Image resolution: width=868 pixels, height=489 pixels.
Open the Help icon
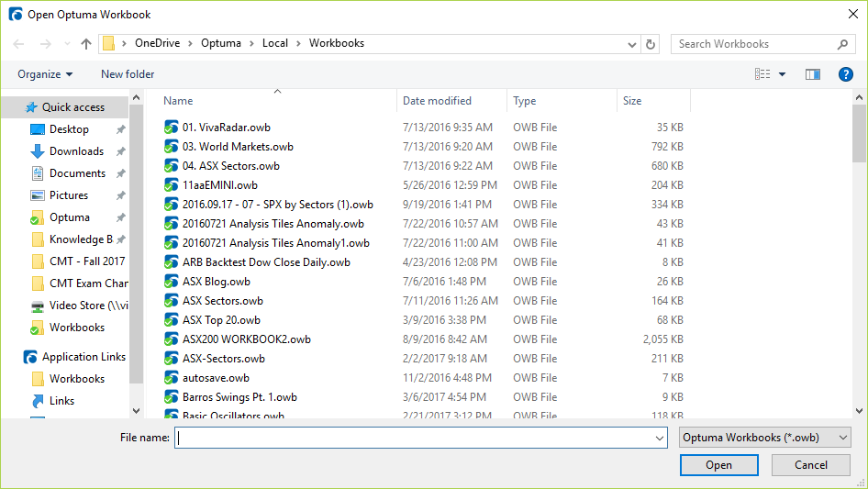coord(845,74)
